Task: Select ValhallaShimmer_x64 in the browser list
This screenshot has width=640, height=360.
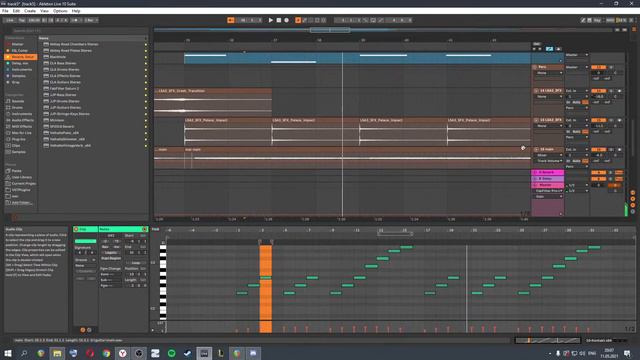Action: (67, 139)
